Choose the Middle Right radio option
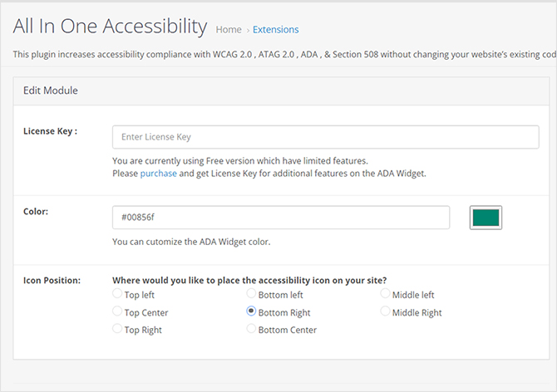The height and width of the screenshot is (392, 557). pyautogui.click(x=385, y=311)
